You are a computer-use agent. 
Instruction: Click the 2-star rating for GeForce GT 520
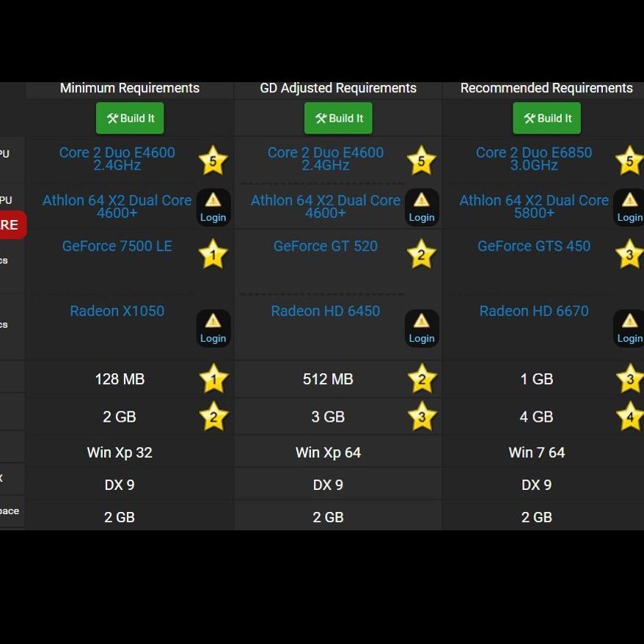pos(421,254)
